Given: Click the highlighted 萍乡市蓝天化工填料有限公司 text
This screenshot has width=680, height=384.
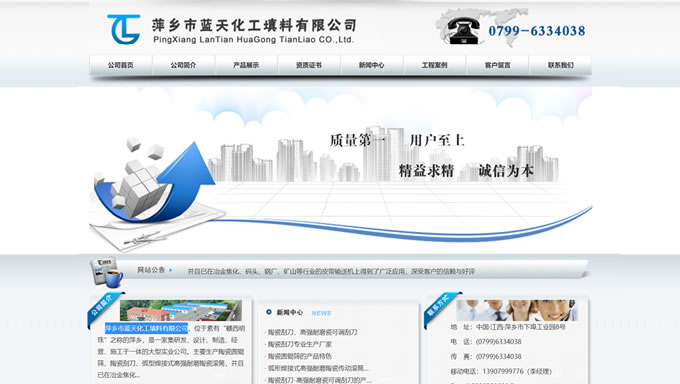Looking at the screenshot, I should point(147,328).
